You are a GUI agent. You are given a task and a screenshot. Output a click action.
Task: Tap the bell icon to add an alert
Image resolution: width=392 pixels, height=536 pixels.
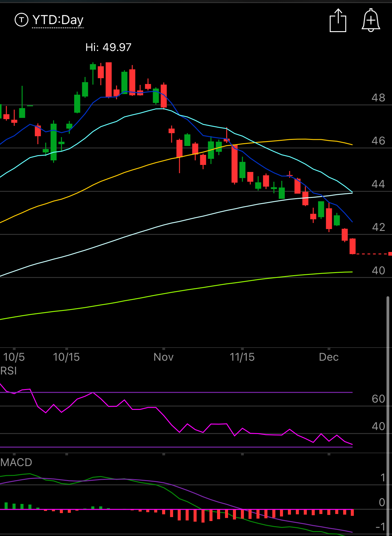pyautogui.click(x=371, y=20)
